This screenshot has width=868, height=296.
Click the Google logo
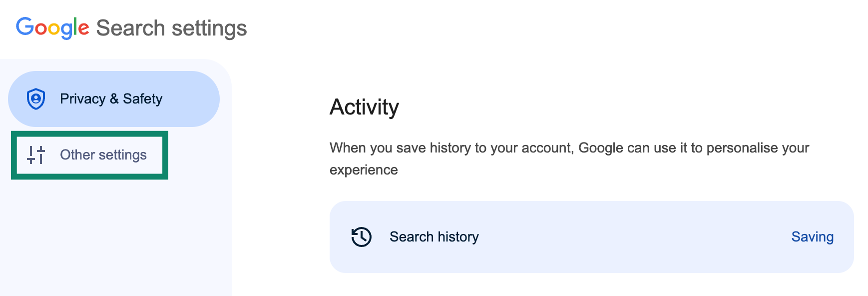coord(52,28)
